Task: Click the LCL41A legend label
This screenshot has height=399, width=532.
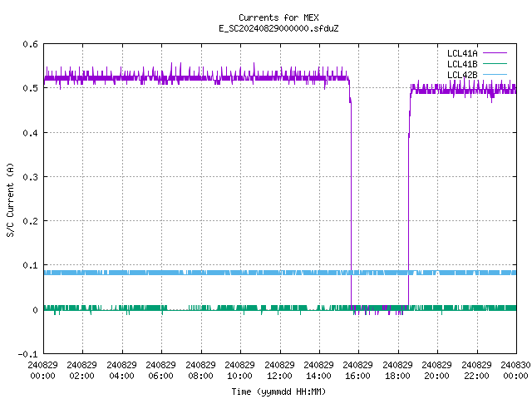Action: click(x=462, y=53)
